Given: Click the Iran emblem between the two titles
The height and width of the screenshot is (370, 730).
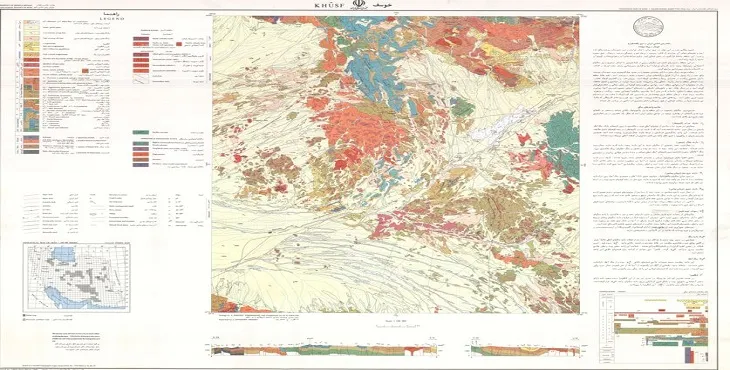Looking at the screenshot, I should (x=358, y=4).
